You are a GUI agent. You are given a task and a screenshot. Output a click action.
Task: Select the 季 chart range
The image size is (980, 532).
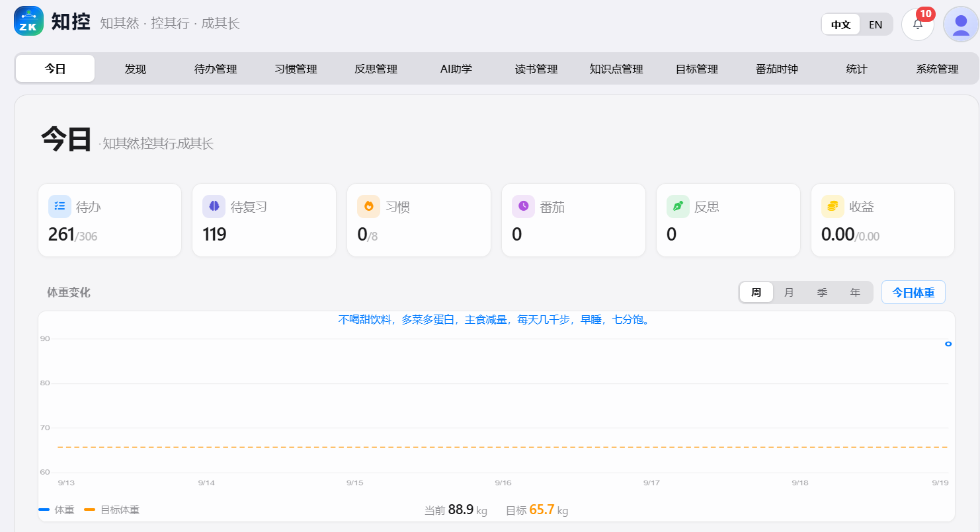pyautogui.click(x=823, y=292)
